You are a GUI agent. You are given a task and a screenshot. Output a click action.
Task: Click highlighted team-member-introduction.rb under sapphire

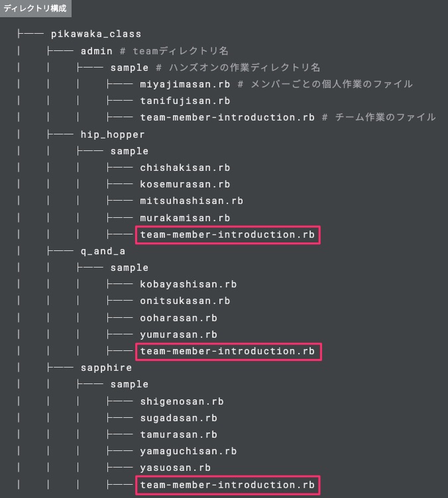pyautogui.click(x=227, y=485)
